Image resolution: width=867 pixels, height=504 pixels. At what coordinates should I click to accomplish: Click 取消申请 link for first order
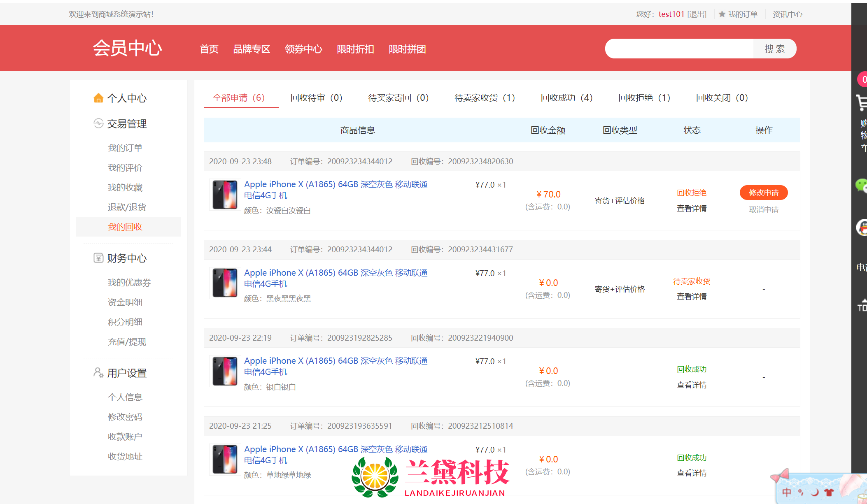point(763,209)
